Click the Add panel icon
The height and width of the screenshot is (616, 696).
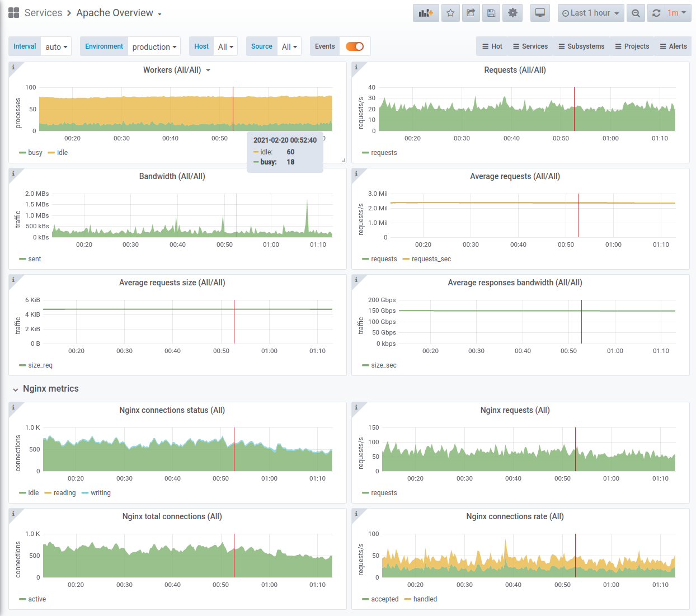click(x=426, y=13)
